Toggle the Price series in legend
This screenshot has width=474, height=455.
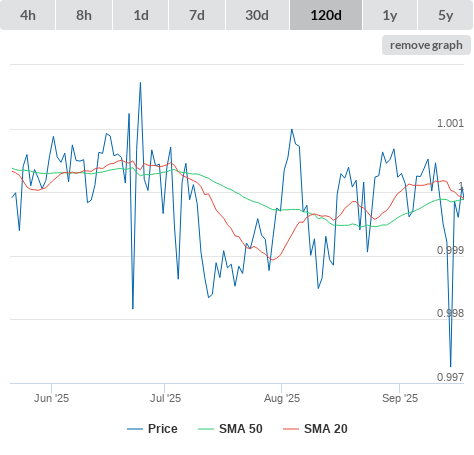(x=152, y=429)
